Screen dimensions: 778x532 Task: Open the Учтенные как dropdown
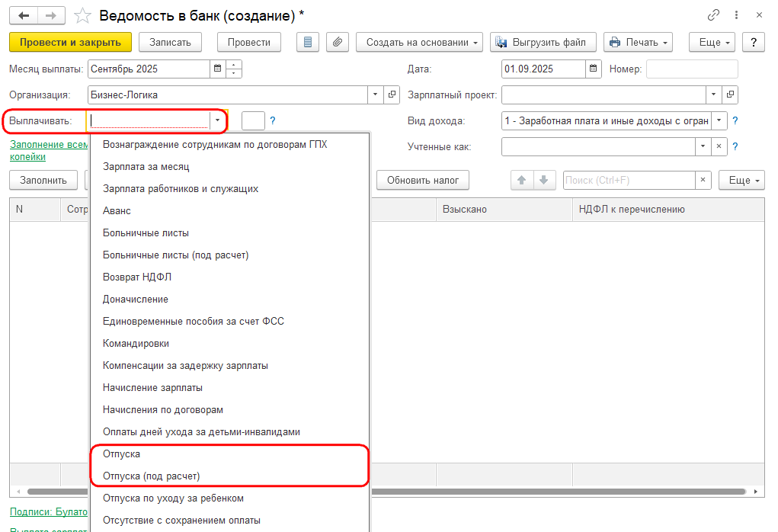coord(703,146)
